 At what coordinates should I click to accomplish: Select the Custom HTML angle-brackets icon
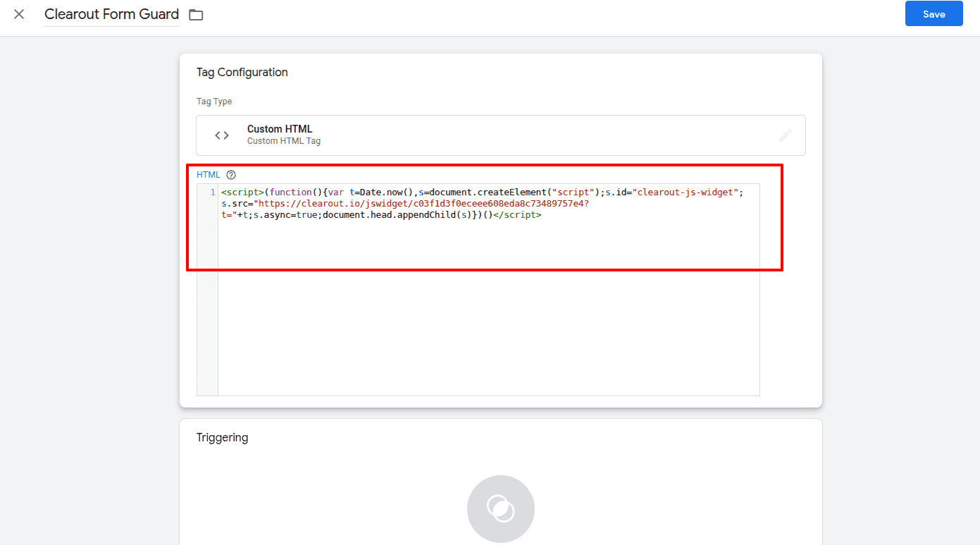[x=221, y=135]
